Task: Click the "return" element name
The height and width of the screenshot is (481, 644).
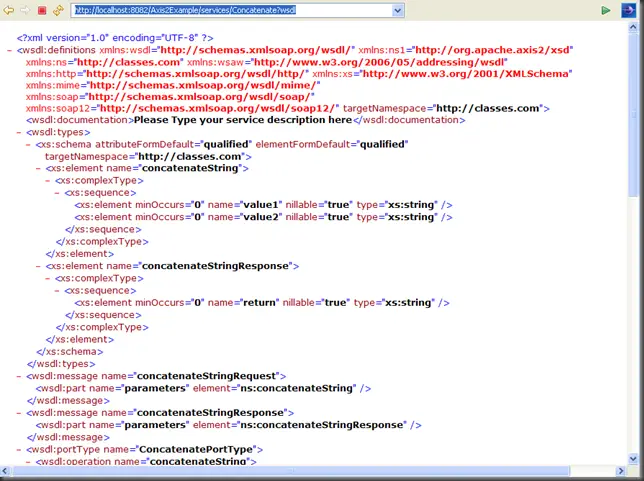Action: 259,303
